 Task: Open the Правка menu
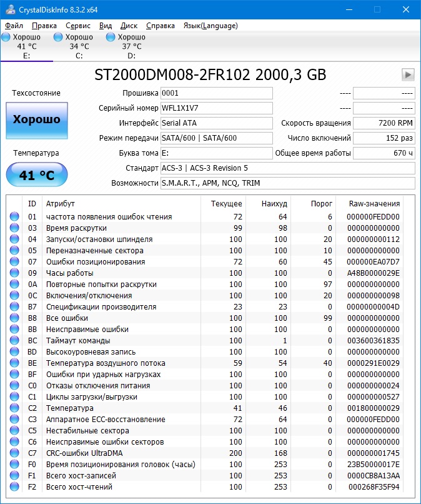coord(44,26)
